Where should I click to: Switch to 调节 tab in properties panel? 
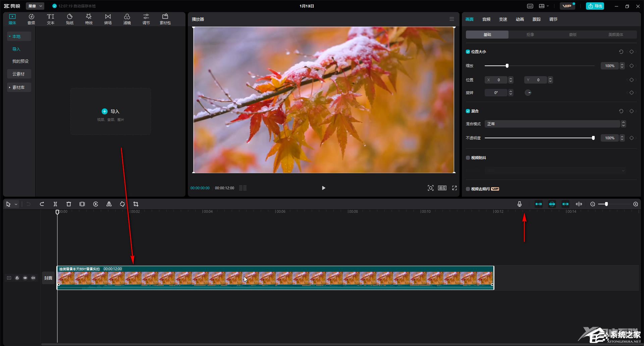click(553, 19)
